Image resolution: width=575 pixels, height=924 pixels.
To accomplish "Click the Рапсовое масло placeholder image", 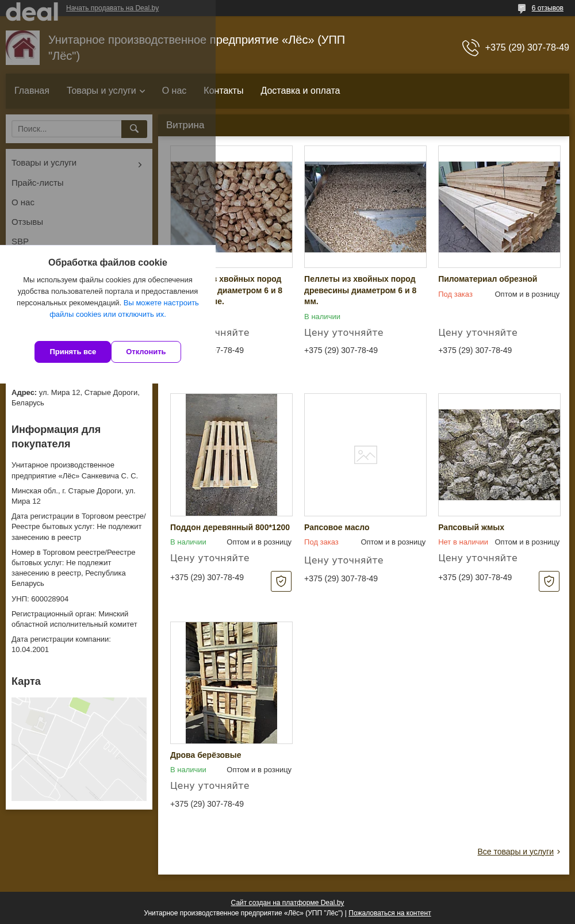I will (365, 455).
